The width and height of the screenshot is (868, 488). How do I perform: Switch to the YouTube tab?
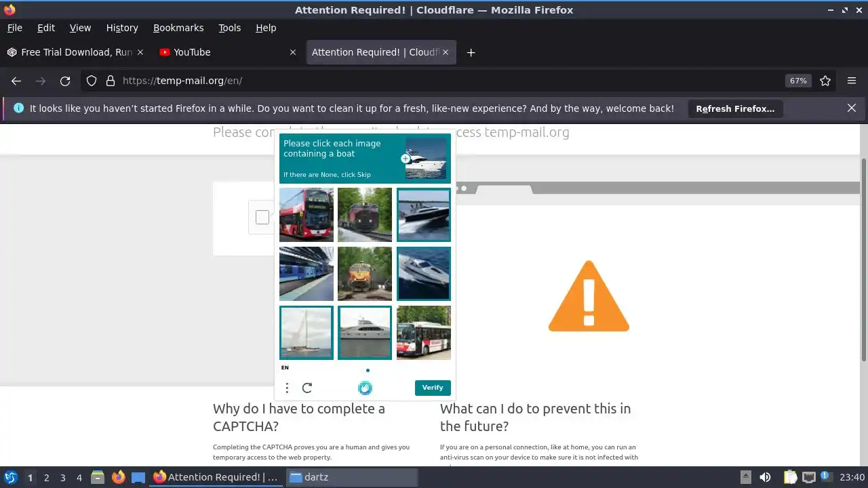tap(227, 52)
